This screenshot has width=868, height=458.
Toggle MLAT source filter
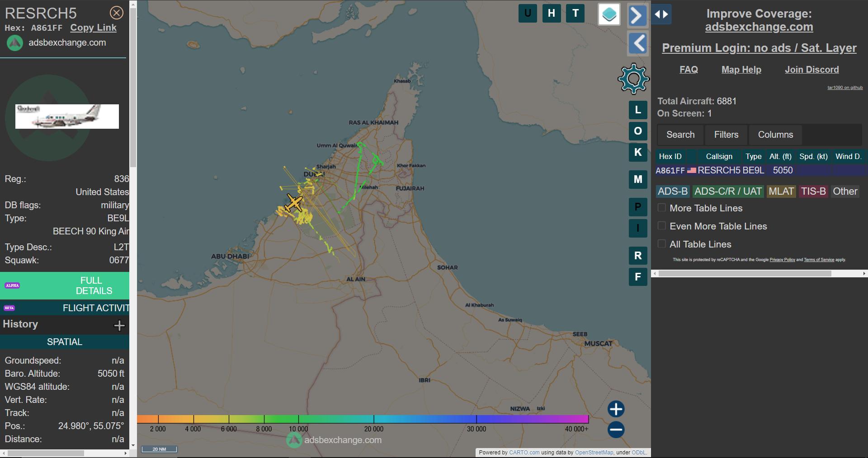[781, 191]
